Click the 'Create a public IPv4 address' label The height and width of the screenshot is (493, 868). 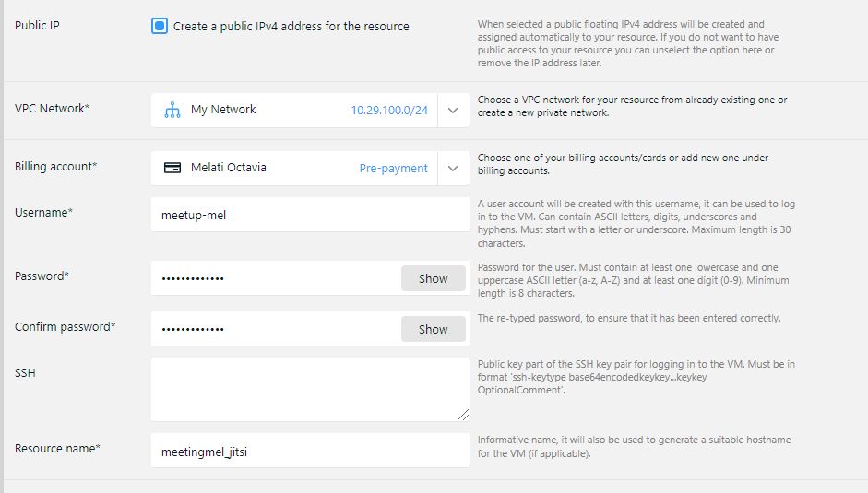click(291, 27)
